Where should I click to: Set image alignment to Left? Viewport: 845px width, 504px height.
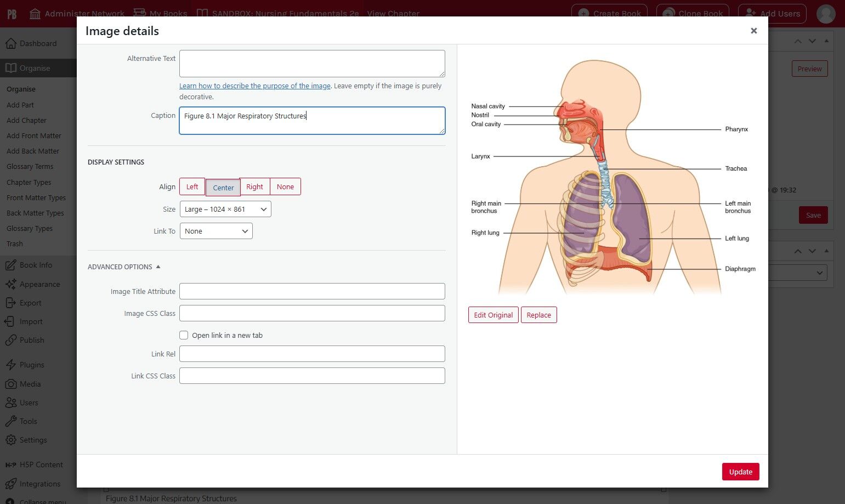(x=192, y=187)
